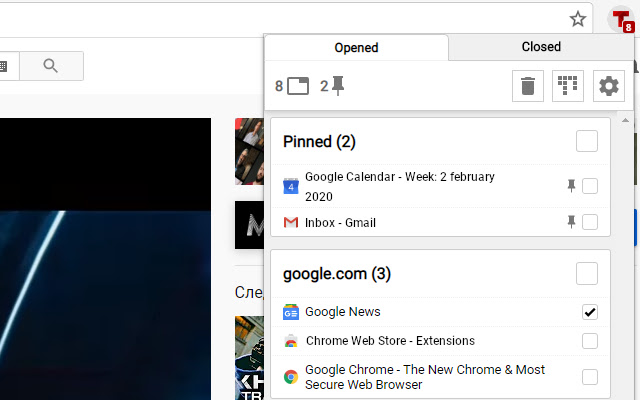The width and height of the screenshot is (640, 400).
Task: Check the Inbox - Gmail checkbox
Action: tap(590, 222)
